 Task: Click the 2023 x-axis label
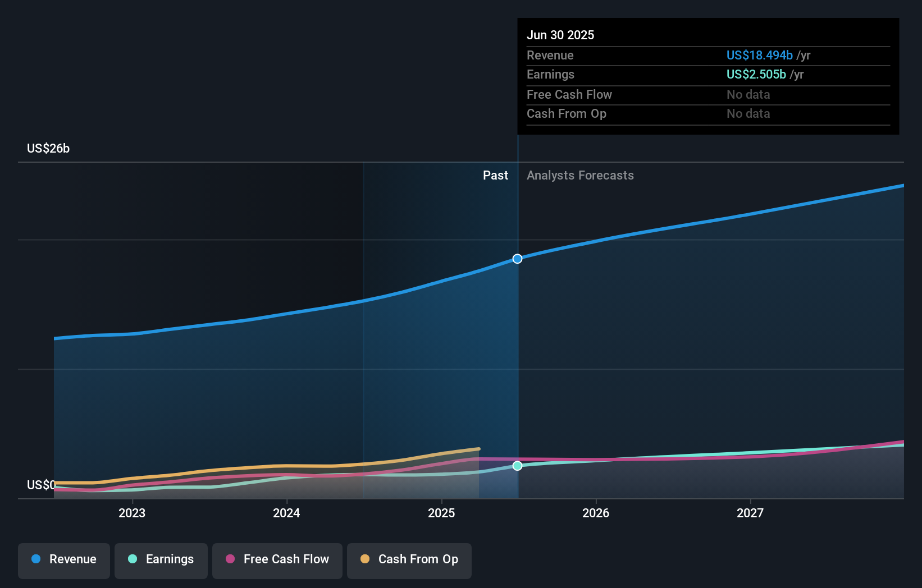132,513
